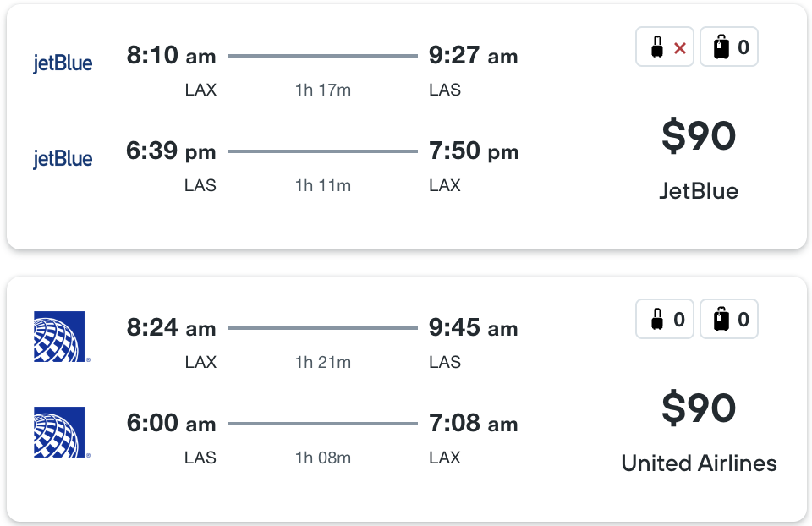Click the JetBlue carry-on bag not-included badge
This screenshot has height=526, width=812.
coord(665,47)
